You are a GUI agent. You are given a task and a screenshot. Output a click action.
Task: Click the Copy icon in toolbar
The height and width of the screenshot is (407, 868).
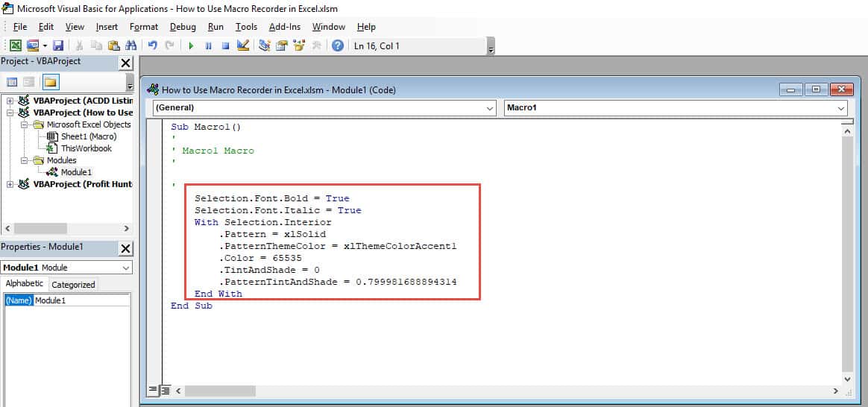click(96, 46)
